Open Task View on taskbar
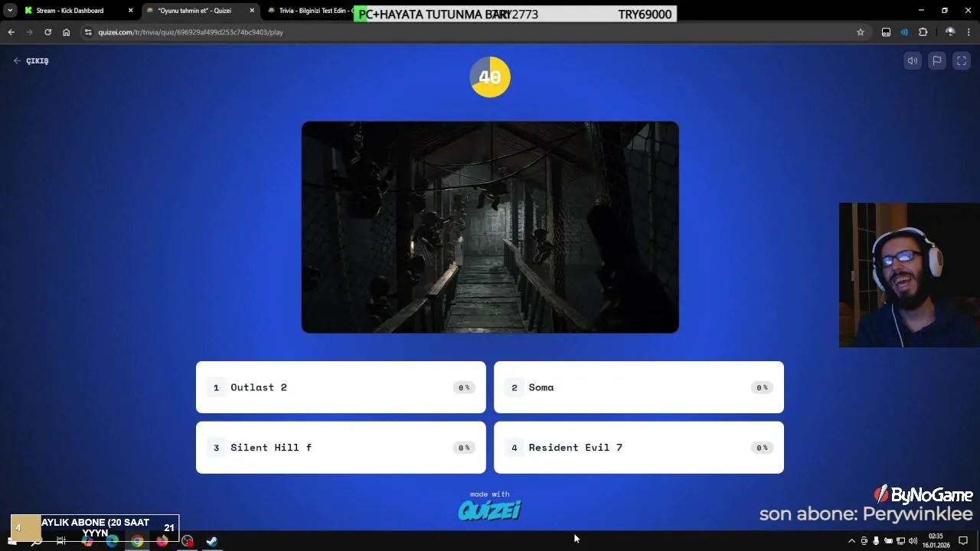 pos(61,541)
